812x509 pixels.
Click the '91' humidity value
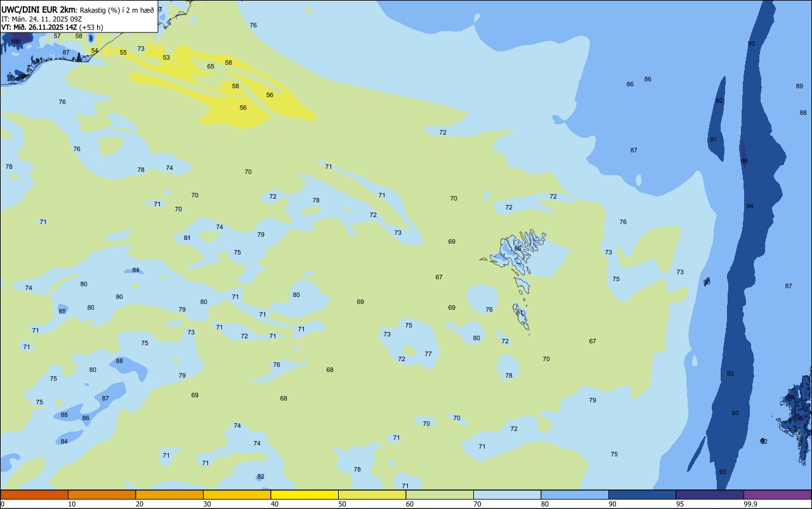pos(714,140)
